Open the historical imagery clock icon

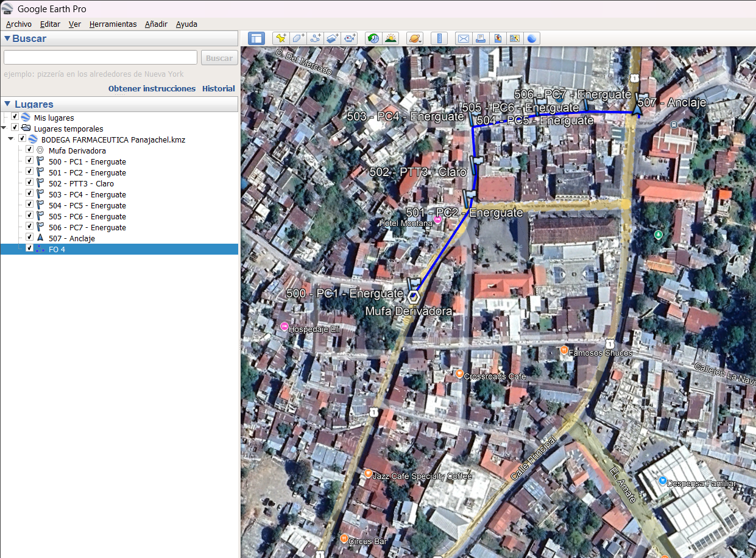(x=373, y=38)
